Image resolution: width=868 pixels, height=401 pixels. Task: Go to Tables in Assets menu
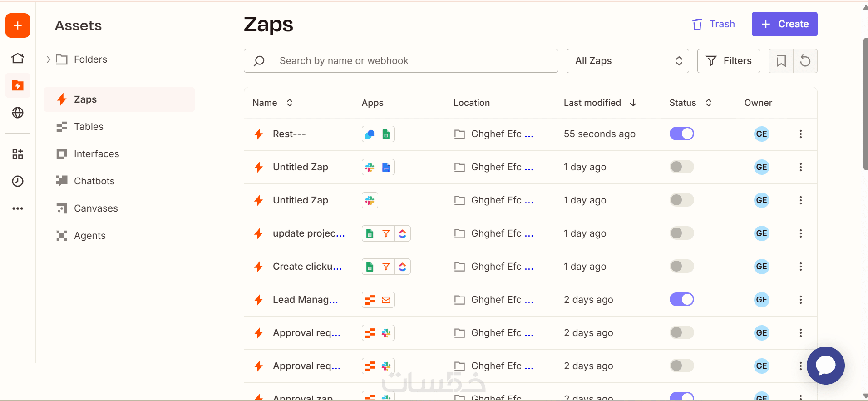click(89, 127)
